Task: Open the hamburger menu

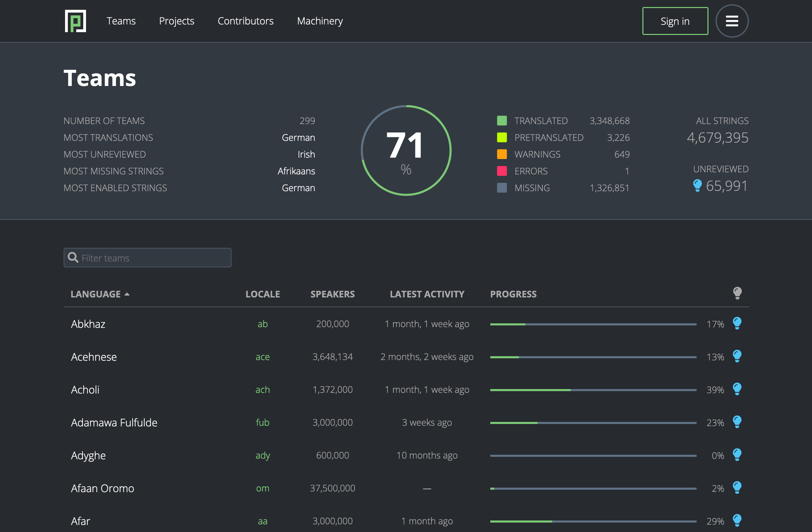Action: (732, 21)
